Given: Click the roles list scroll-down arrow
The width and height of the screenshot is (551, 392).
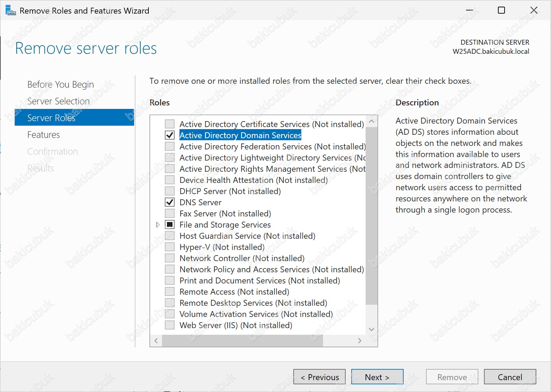Looking at the screenshot, I should tap(372, 329).
